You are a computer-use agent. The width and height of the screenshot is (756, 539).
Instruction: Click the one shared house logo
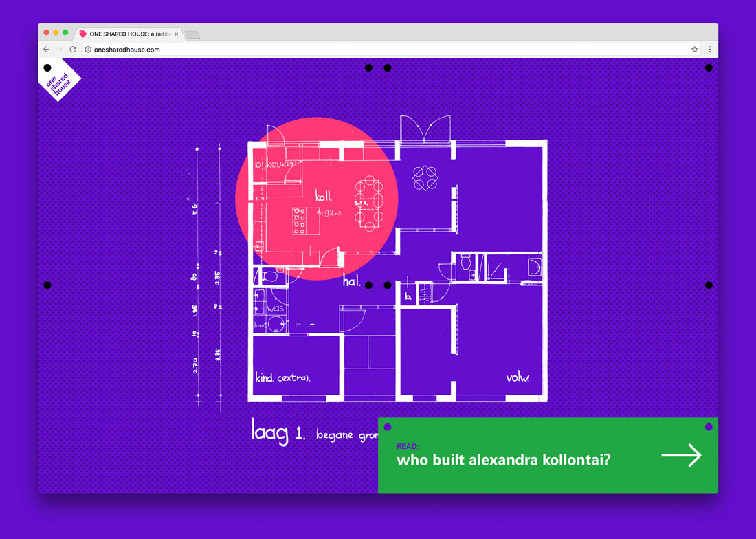coord(58,80)
